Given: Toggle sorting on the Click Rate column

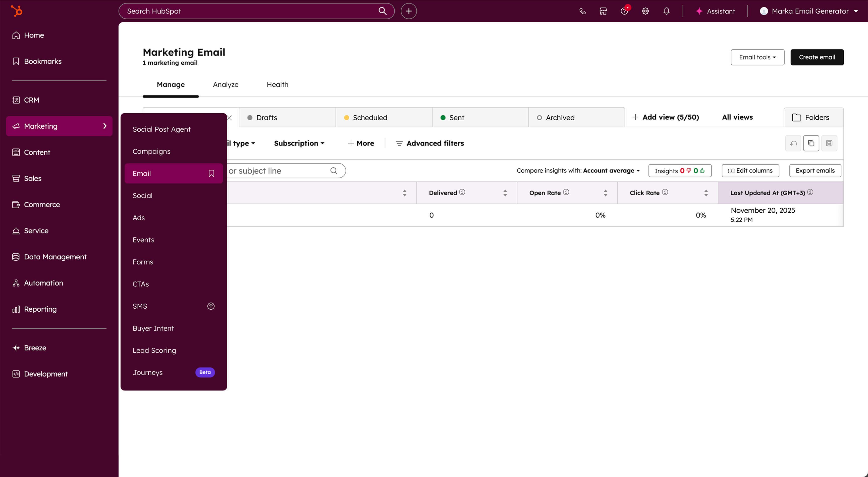Looking at the screenshot, I should click(x=706, y=193).
